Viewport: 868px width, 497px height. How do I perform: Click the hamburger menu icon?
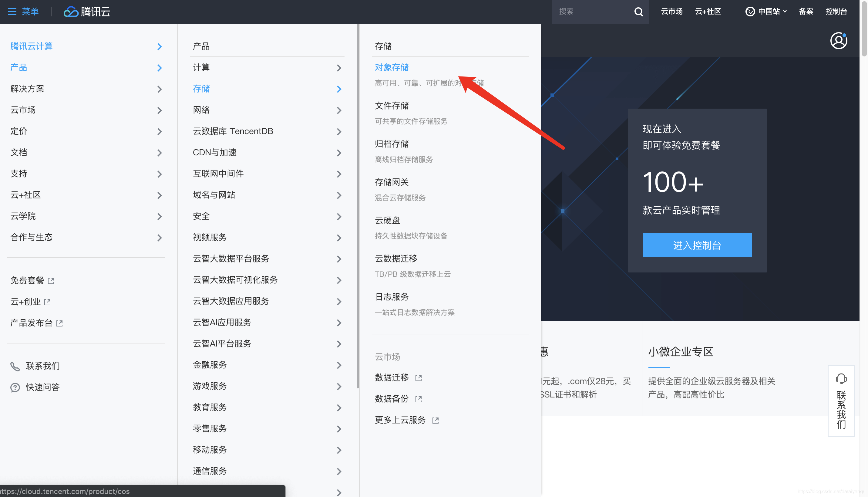pos(12,12)
